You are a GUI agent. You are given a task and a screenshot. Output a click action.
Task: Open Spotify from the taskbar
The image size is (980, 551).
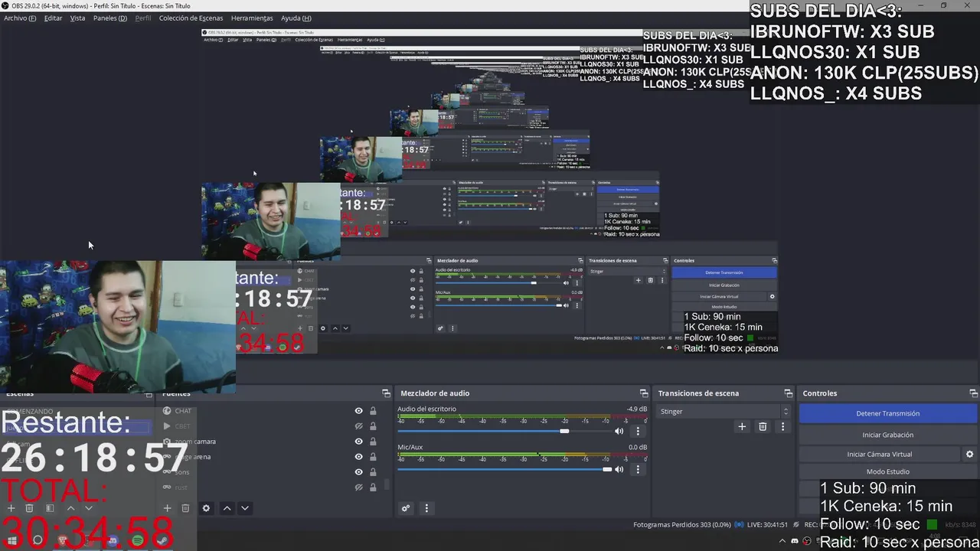(x=137, y=540)
